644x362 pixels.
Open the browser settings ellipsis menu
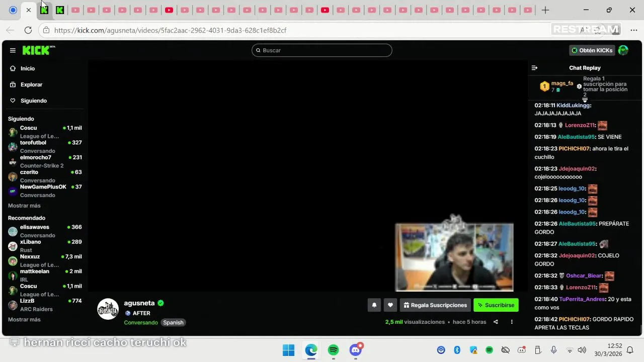coord(634,30)
